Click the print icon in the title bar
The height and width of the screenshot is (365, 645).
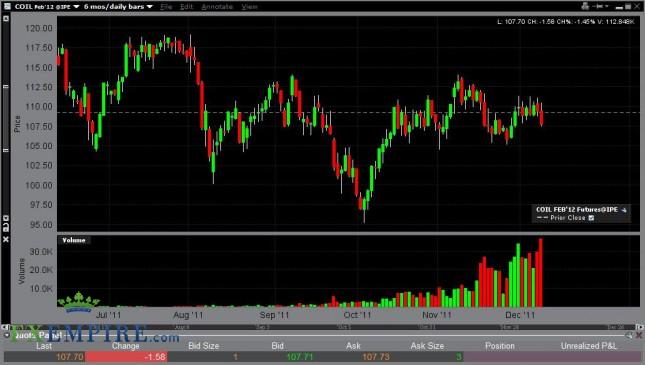(x=585, y=6)
